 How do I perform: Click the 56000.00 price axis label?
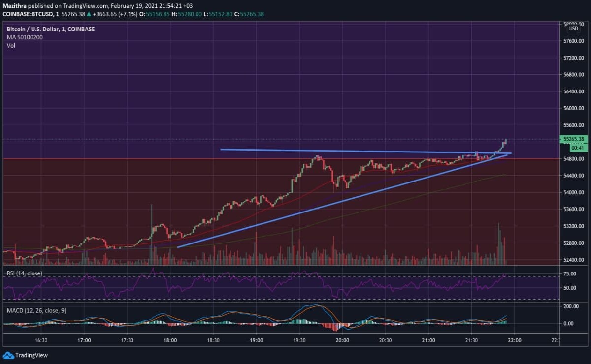(x=575, y=108)
